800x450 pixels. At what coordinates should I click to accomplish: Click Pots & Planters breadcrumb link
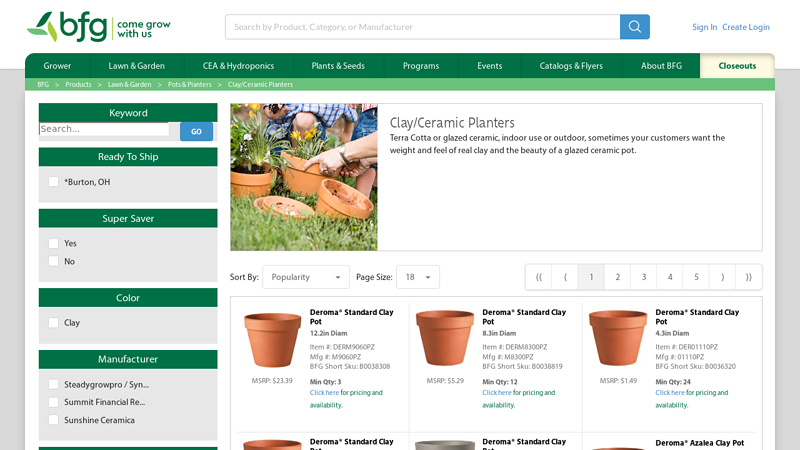(190, 85)
